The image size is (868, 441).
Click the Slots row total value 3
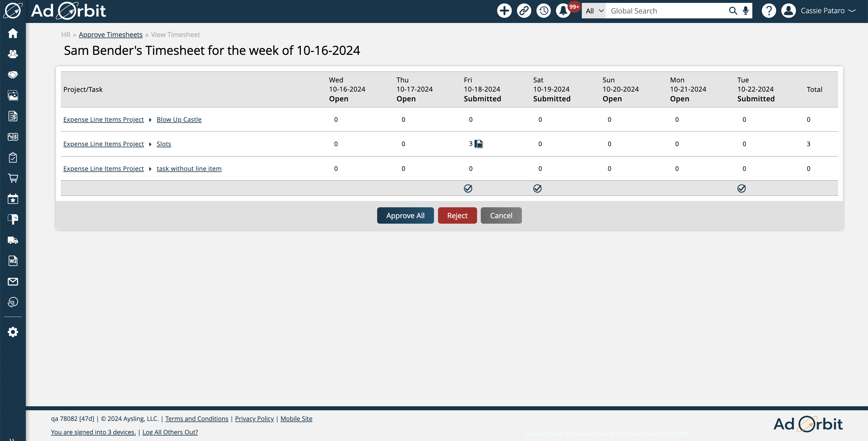click(x=808, y=144)
